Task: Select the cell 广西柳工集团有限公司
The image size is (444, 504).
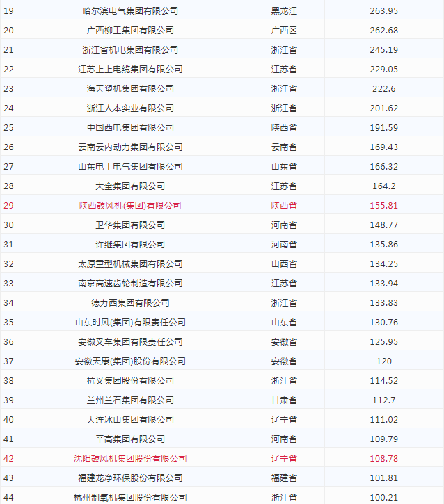Action: [130, 30]
